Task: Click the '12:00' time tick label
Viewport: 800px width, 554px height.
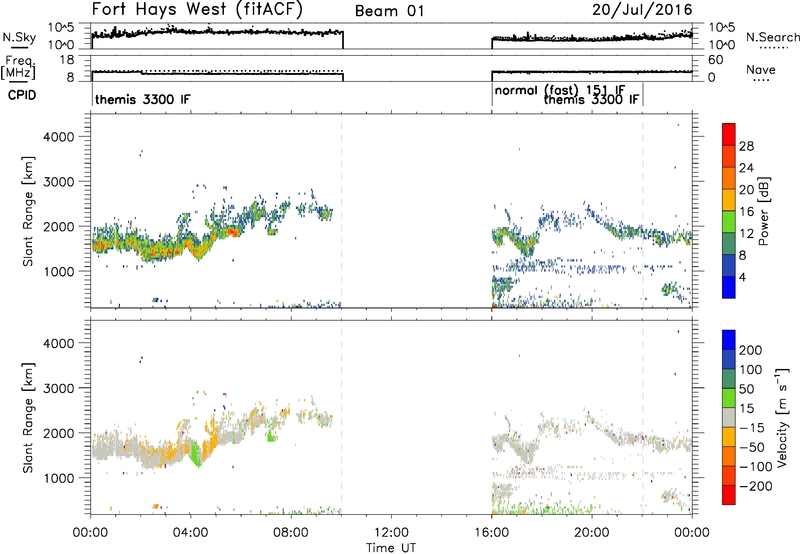Action: tap(391, 533)
